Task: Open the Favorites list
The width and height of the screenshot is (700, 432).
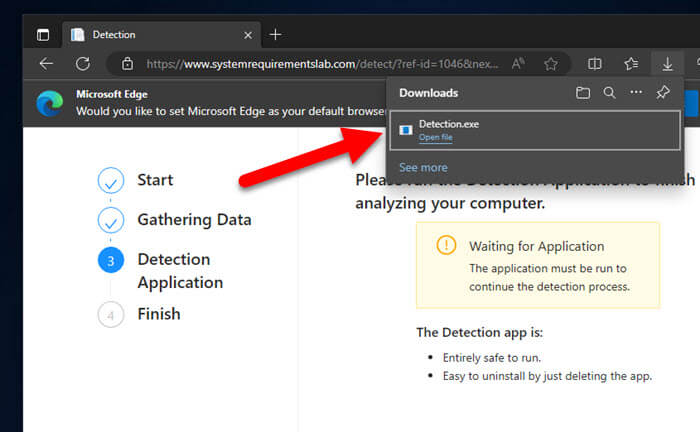Action: pos(631,64)
